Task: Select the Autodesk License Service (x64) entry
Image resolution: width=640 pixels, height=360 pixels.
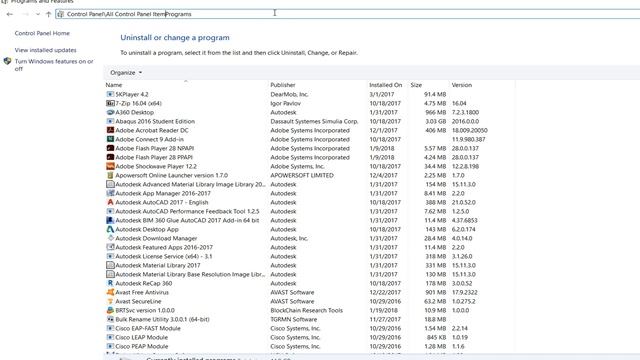Action: click(x=164, y=256)
